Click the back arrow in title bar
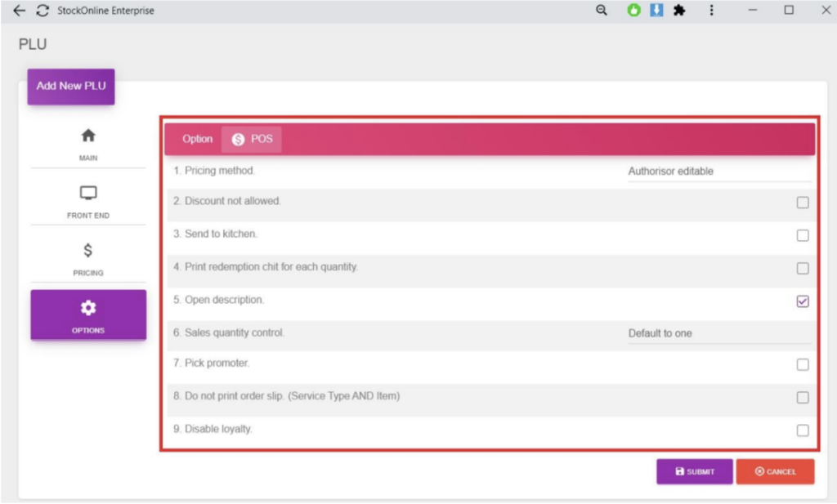 (20, 11)
